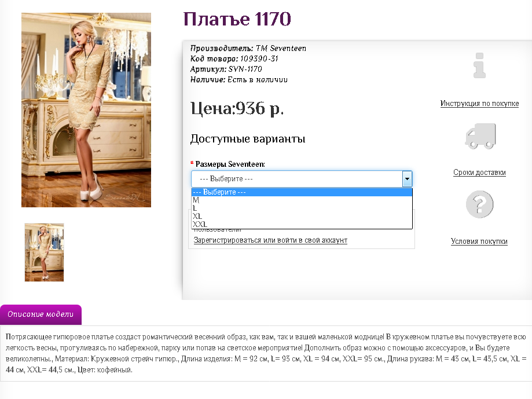Select size L from the list

[302, 208]
